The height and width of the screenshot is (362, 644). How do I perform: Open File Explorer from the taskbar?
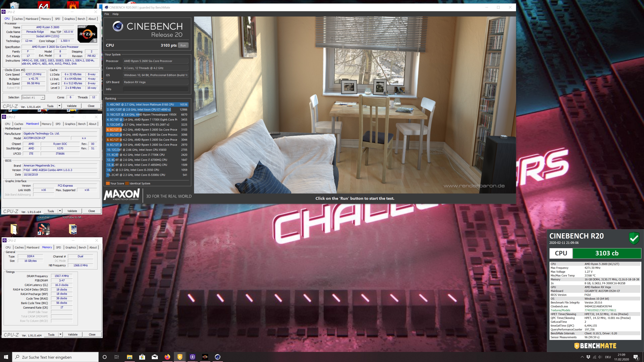[129, 357]
